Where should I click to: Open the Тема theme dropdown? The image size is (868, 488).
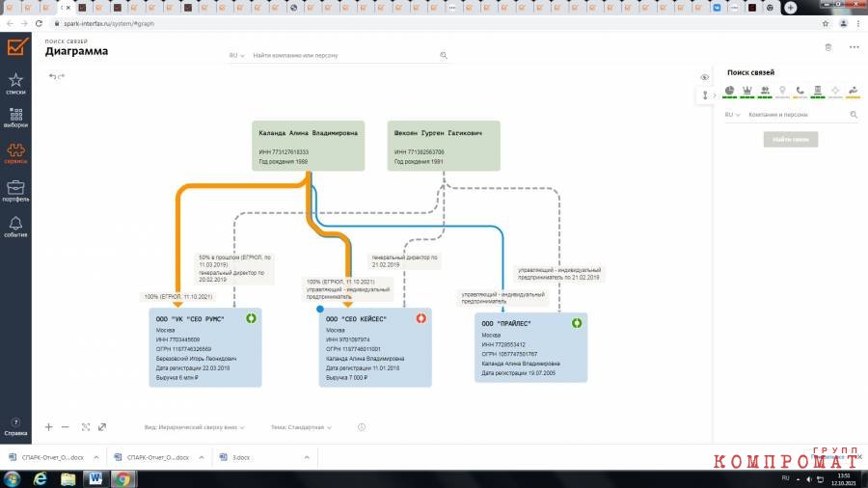click(x=301, y=427)
